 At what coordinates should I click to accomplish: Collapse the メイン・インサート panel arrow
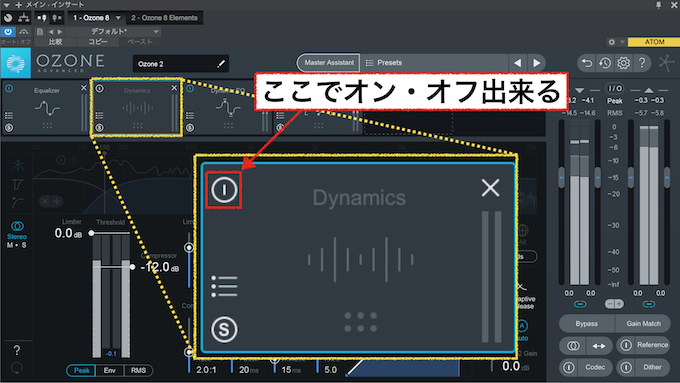(7, 4)
